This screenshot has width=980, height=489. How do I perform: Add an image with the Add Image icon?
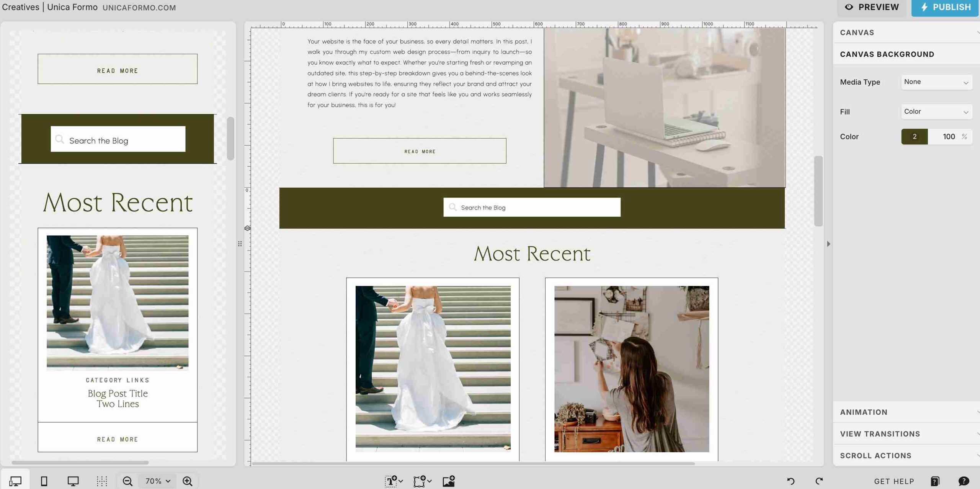pos(449,481)
